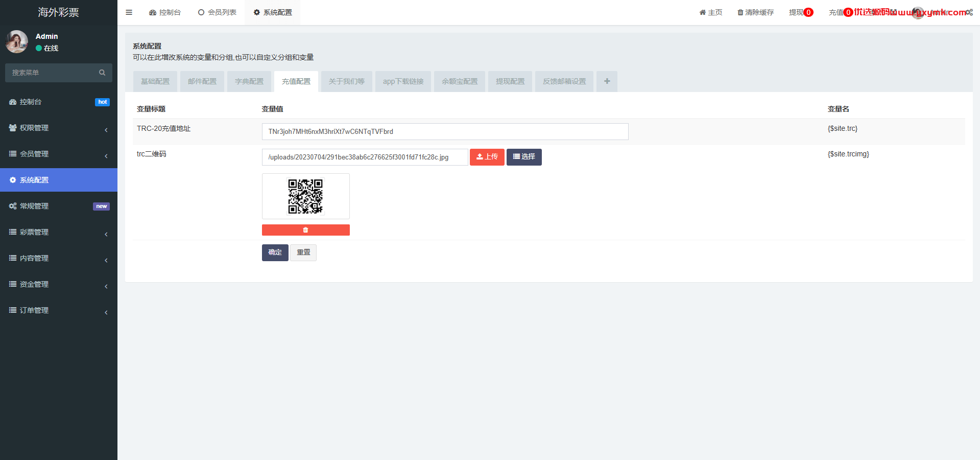
Task: Select 系统配置 in the sidebar
Action: click(x=59, y=180)
